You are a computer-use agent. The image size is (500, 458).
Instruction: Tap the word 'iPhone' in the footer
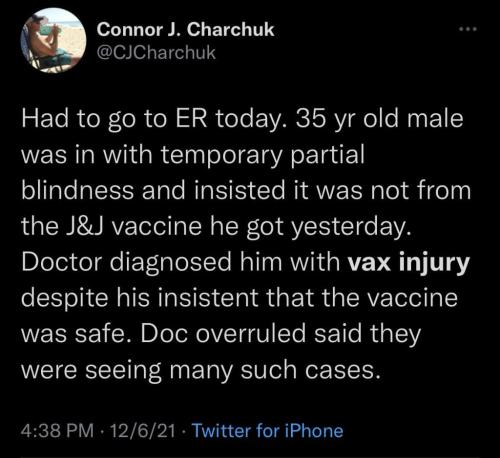[314, 430]
